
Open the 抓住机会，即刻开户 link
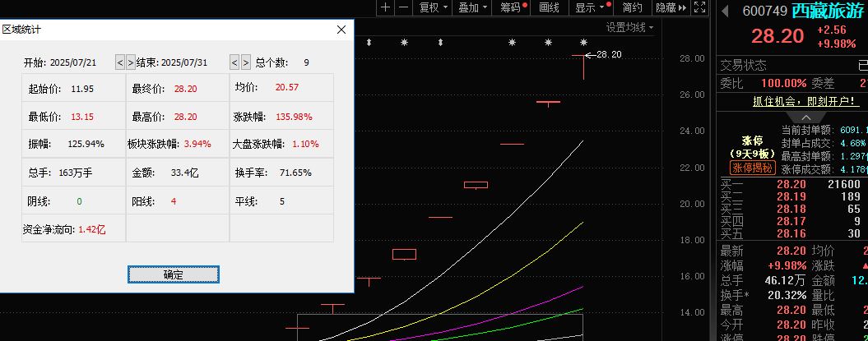tap(792, 101)
